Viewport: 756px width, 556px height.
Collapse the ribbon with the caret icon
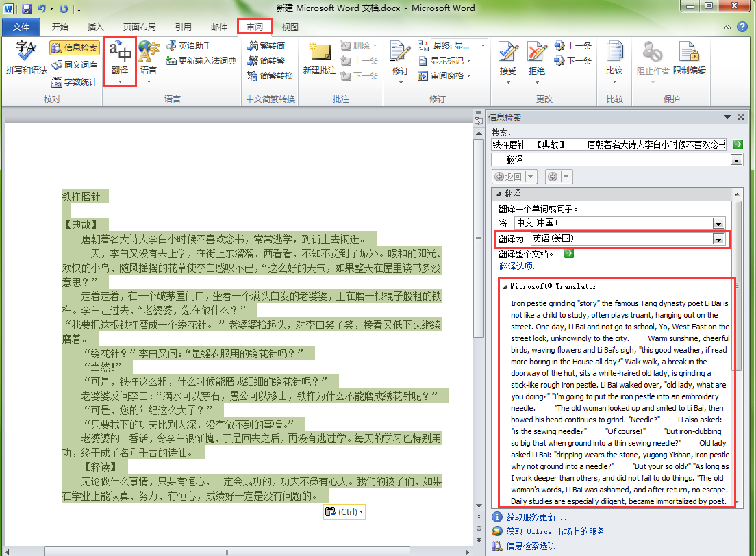pyautogui.click(x=727, y=27)
